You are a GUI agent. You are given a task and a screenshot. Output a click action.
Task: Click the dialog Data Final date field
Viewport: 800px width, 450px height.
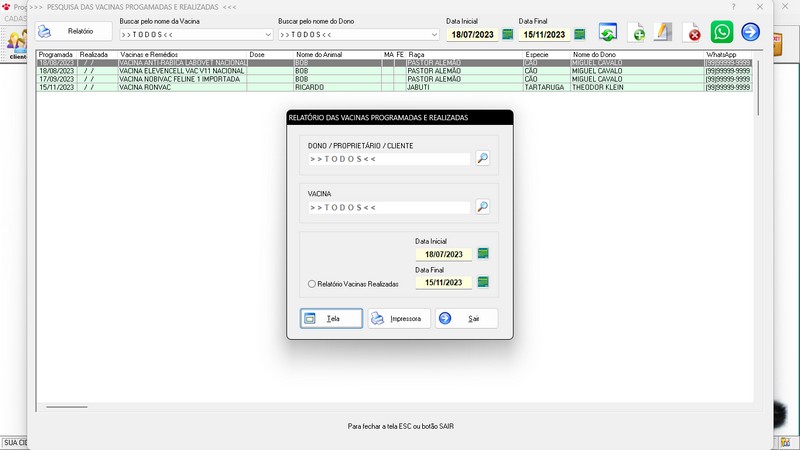(443, 282)
